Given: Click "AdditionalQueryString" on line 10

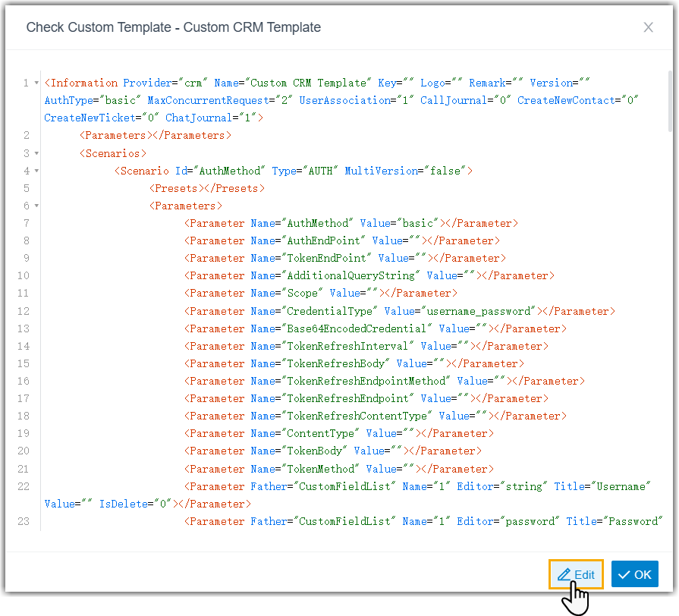Looking at the screenshot, I should [x=351, y=275].
